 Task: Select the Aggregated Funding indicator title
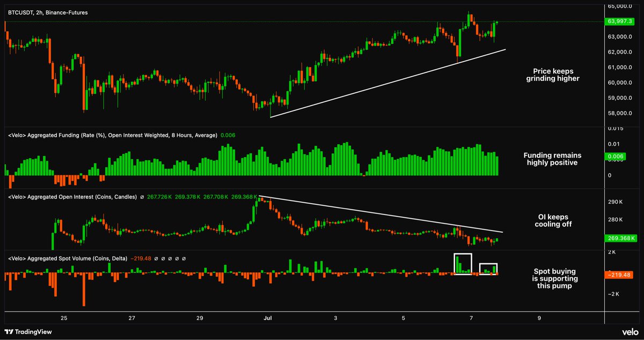(113, 135)
